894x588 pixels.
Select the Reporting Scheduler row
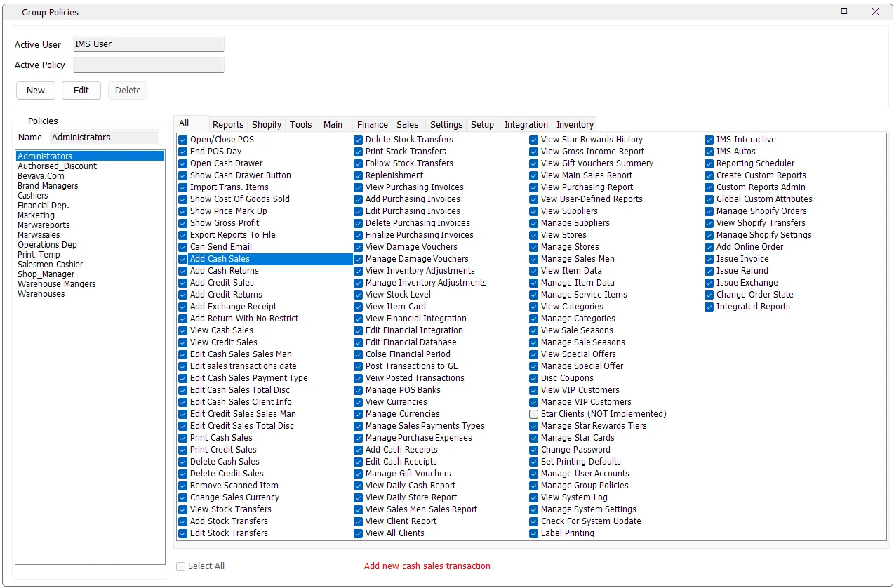pos(791,163)
